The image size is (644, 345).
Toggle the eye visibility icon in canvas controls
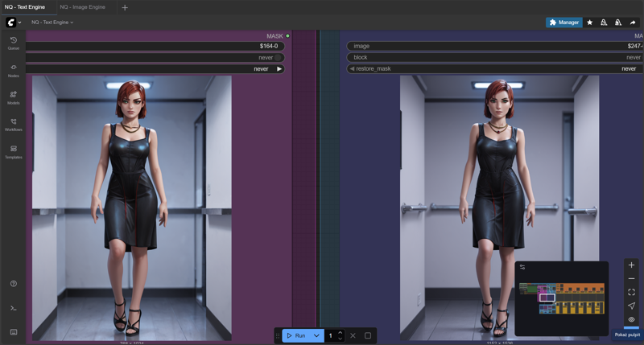[x=631, y=319]
